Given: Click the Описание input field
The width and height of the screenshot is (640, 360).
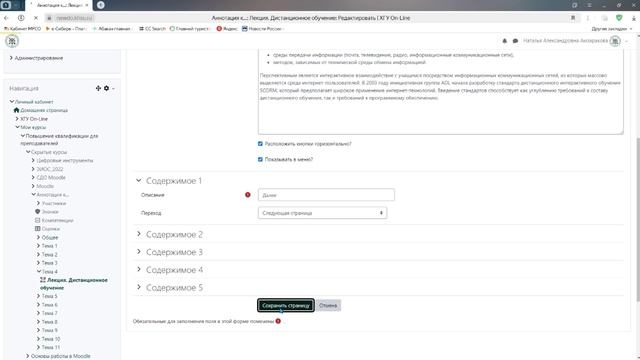Looking at the screenshot, I should coord(326,195).
